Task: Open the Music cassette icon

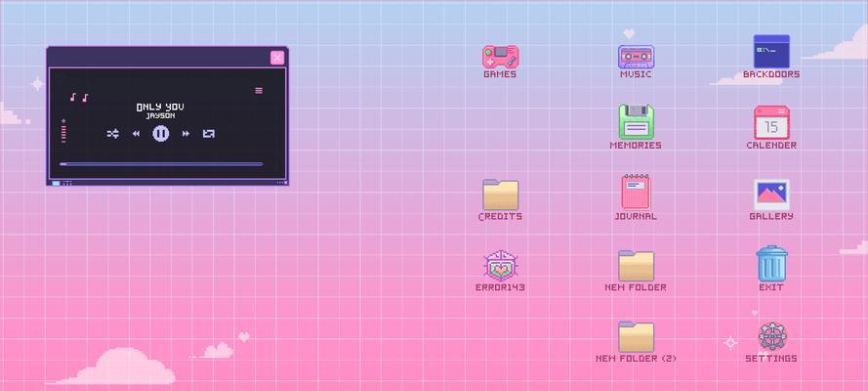Action: point(636,57)
